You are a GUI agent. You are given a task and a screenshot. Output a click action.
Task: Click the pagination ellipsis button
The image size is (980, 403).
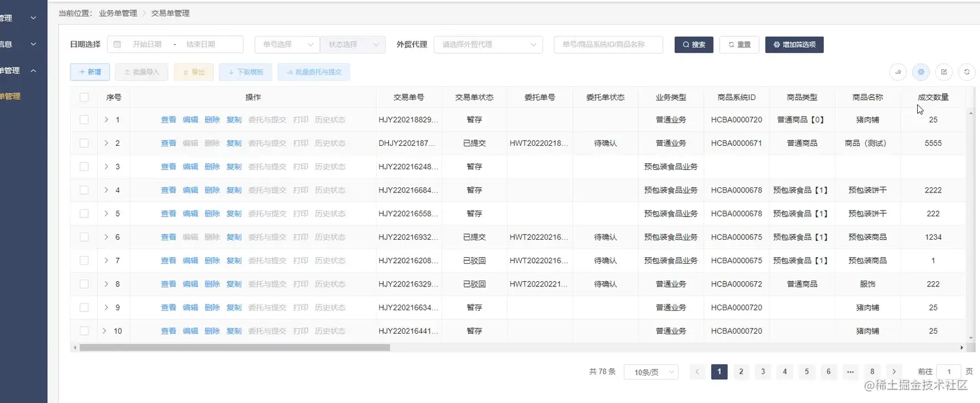click(x=850, y=371)
